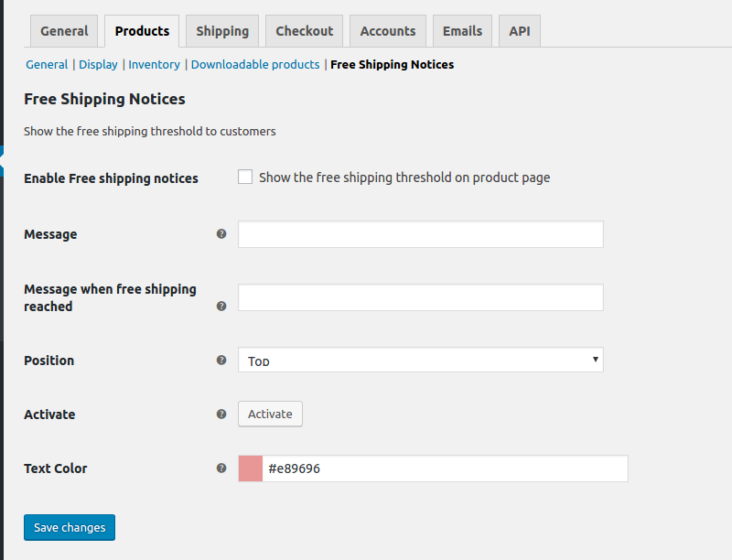
Task: Go to the Checkout tab
Action: (x=305, y=31)
